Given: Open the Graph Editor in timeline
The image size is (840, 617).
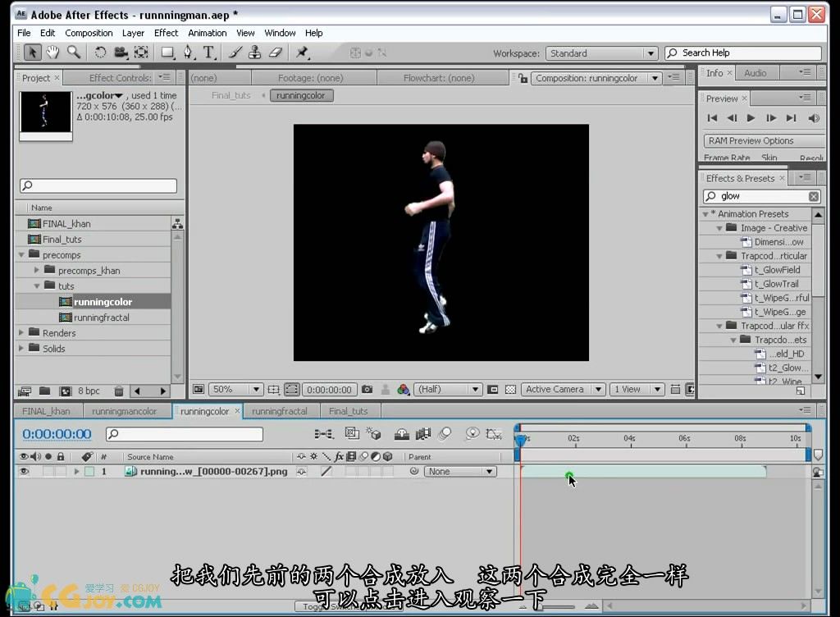Looking at the screenshot, I should [x=493, y=433].
